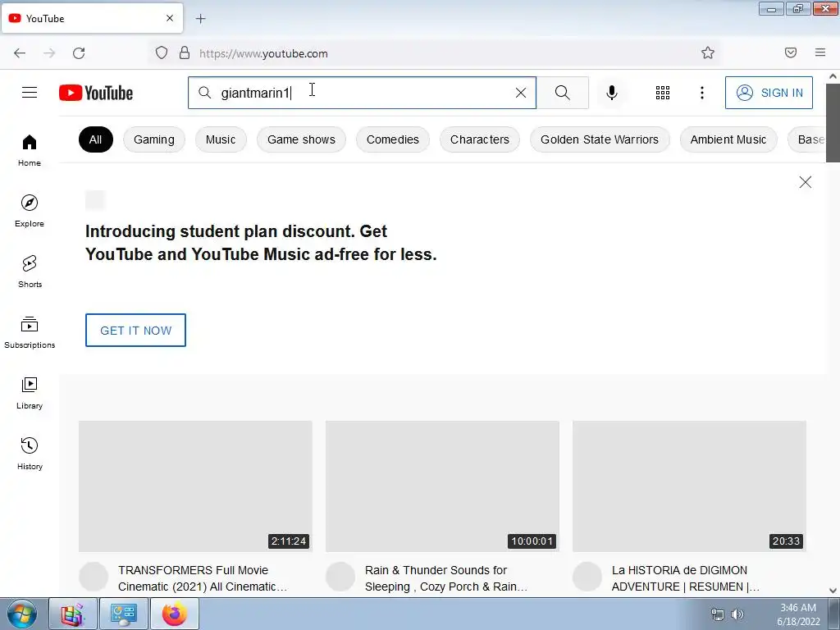This screenshot has height=630, width=840.
Task: Open La HISTORIA de DIGIMON thumbnail
Action: click(689, 486)
